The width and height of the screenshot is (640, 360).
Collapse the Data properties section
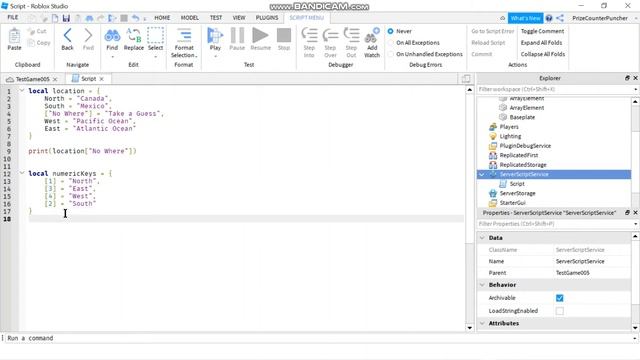[482, 238]
